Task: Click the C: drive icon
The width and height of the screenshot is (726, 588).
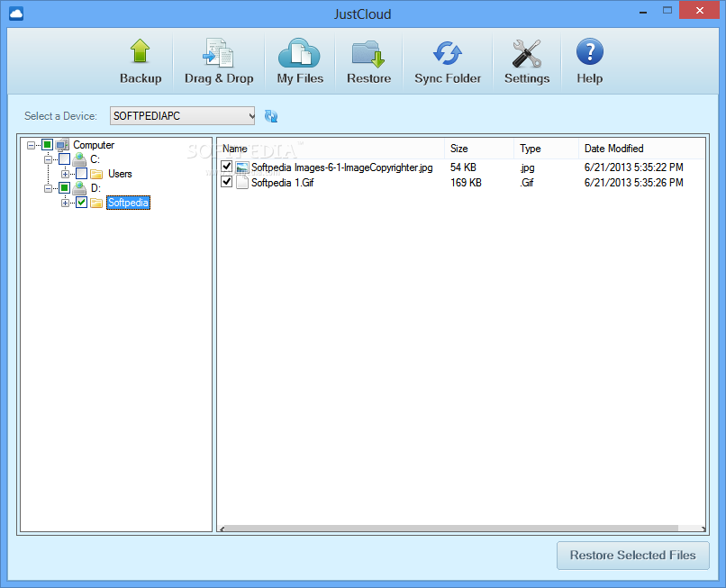Action: (x=79, y=159)
